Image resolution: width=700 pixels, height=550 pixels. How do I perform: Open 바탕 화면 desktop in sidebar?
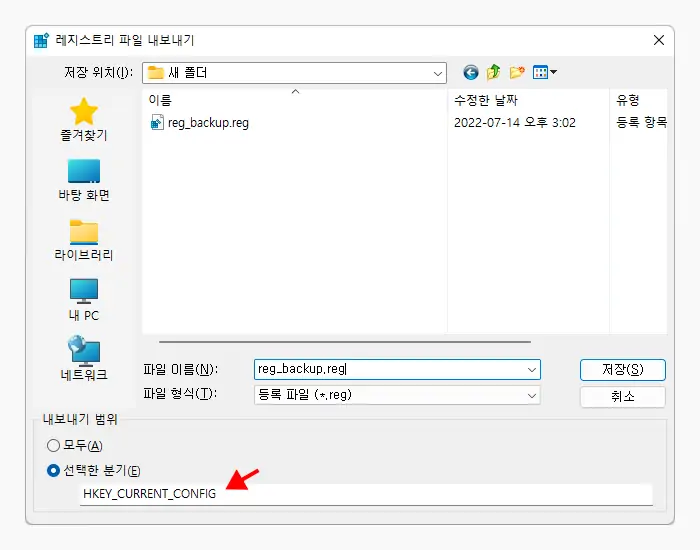point(84,180)
